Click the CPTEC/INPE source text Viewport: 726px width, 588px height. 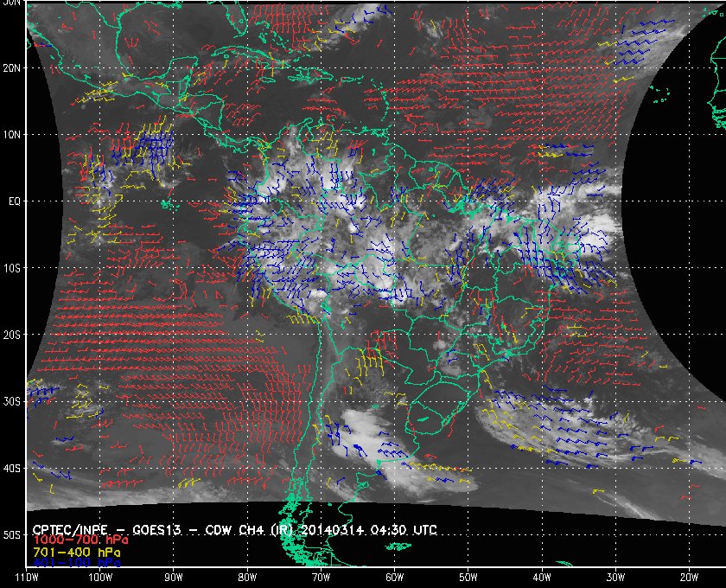coord(70,530)
